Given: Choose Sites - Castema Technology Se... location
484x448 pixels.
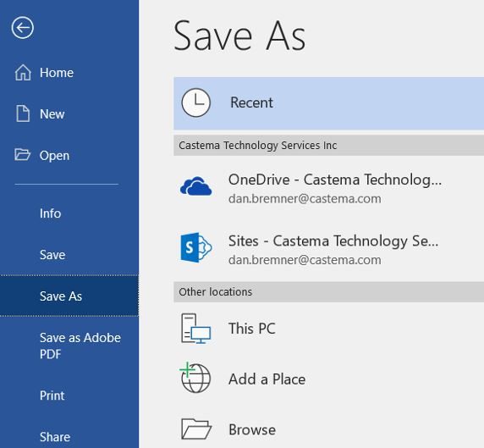Looking at the screenshot, I should pos(333,241).
